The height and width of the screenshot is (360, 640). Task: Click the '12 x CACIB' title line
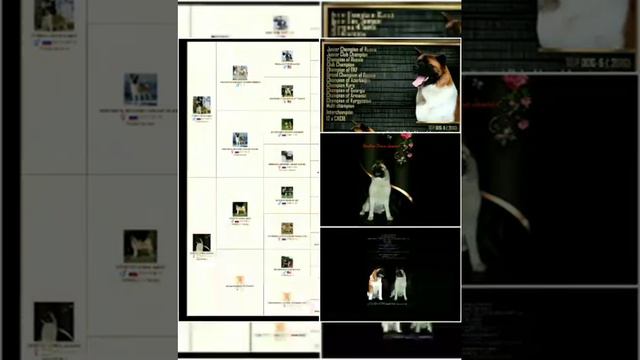[x=336, y=118]
